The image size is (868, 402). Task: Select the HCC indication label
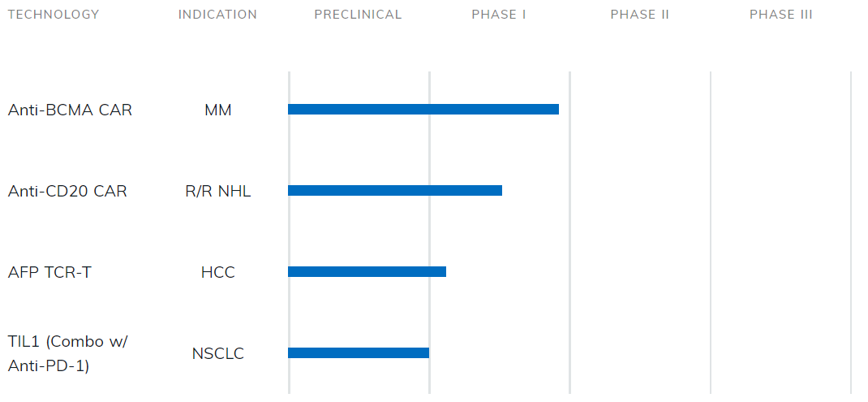[218, 273]
